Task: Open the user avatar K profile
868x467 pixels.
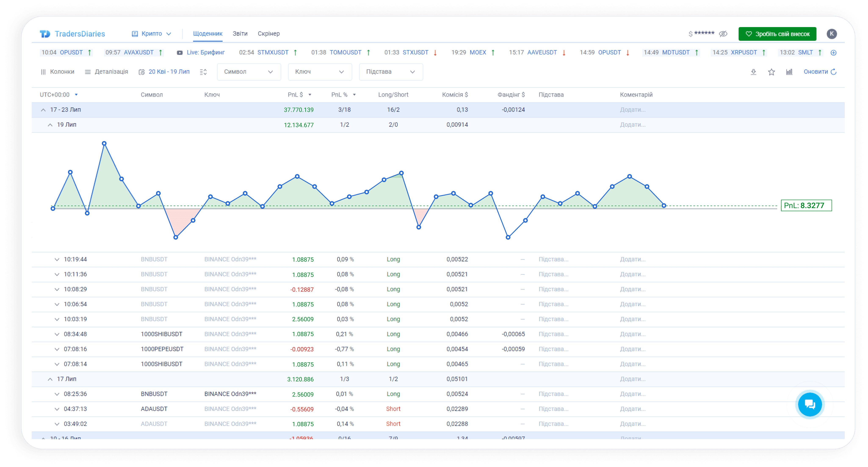Action: (x=831, y=34)
